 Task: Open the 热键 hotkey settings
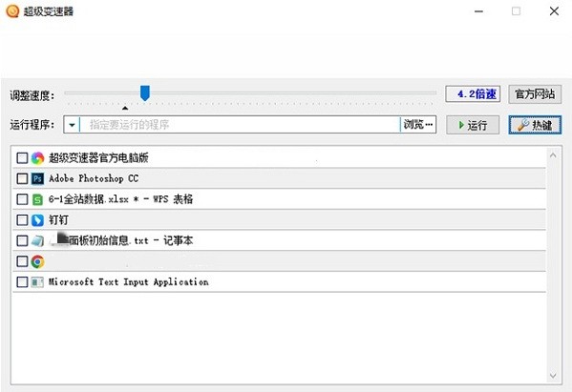[535, 125]
